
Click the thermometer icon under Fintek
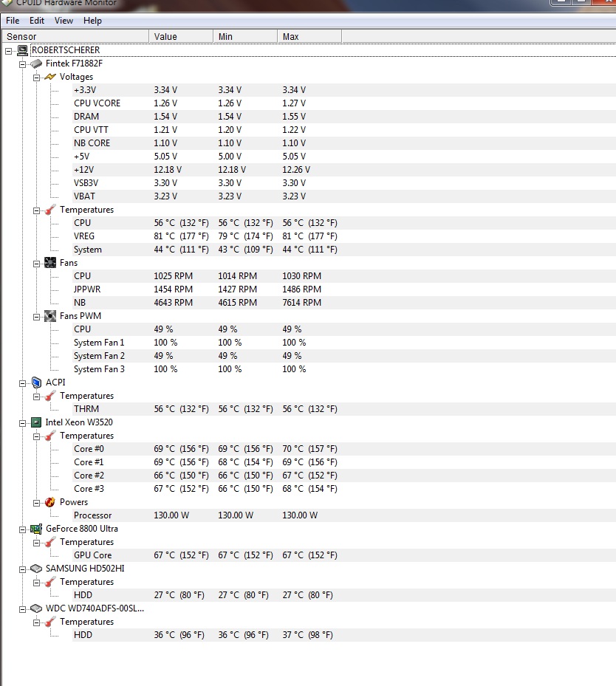pos(50,210)
